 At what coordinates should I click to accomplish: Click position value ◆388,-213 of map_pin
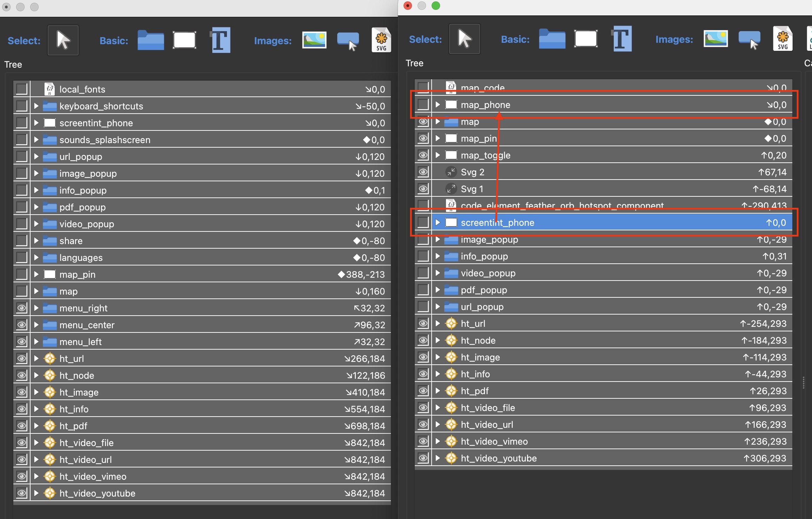pos(361,274)
